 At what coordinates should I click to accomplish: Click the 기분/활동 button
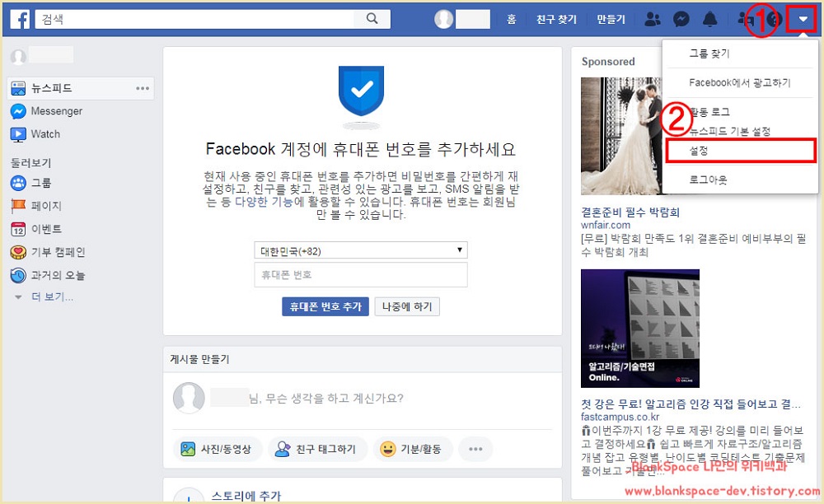pyautogui.click(x=412, y=450)
